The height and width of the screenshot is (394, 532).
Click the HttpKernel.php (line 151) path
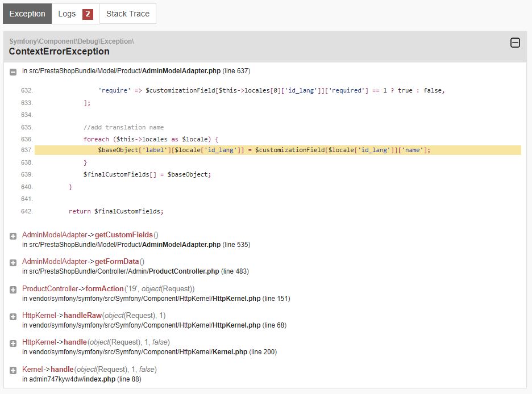pos(156,299)
